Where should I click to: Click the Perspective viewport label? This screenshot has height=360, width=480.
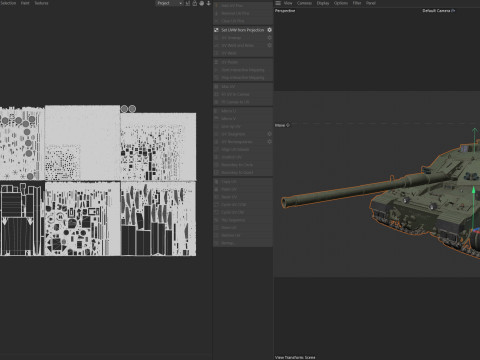click(x=285, y=11)
